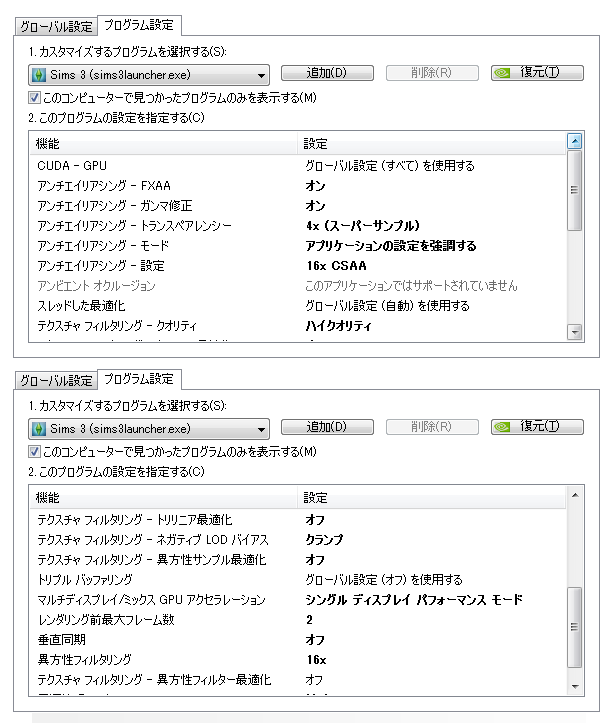Click scroll up arrow in lower settings list
The height and width of the screenshot is (723, 611).
pyautogui.click(x=575, y=495)
